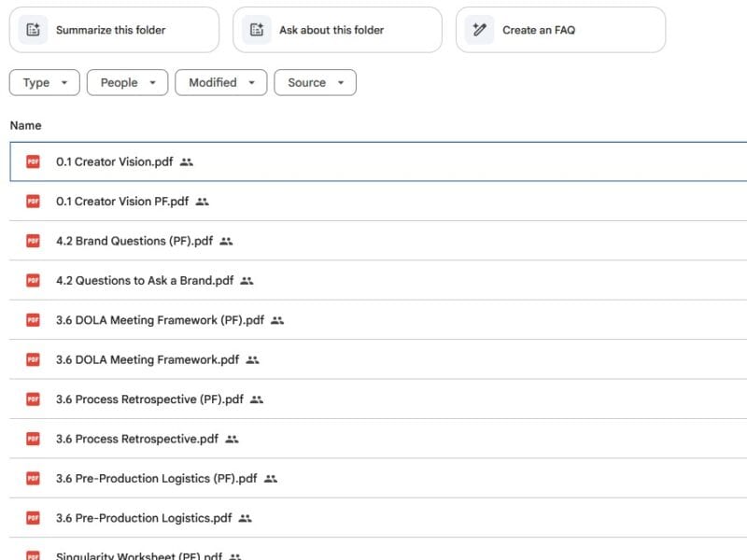Click shared icon next to 3.6 Process Retrospective.pdf
747x560 pixels.
point(233,439)
